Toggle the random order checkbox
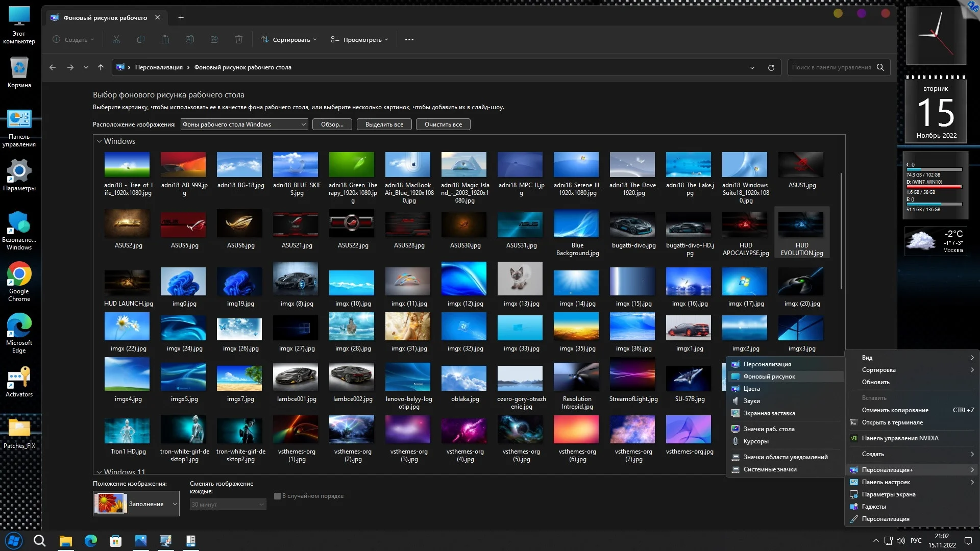The image size is (980, 551). (x=277, y=496)
